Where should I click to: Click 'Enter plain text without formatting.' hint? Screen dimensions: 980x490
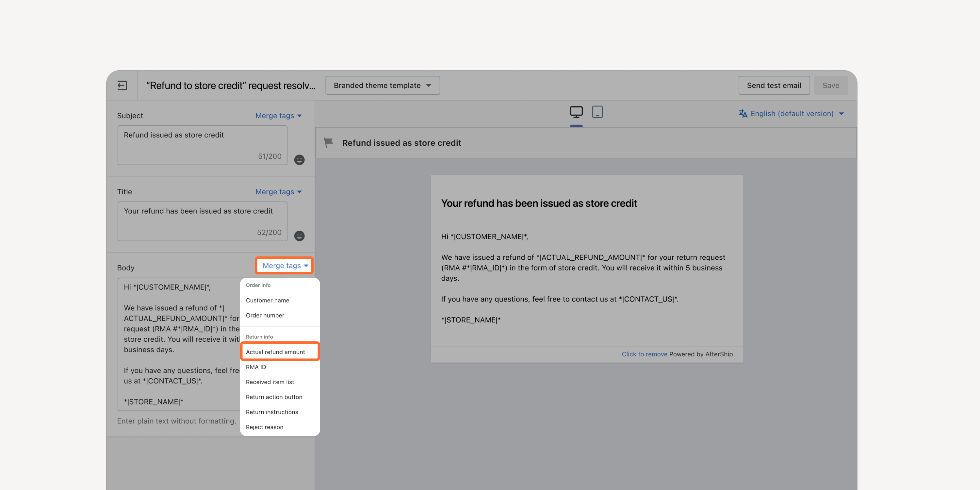176,421
